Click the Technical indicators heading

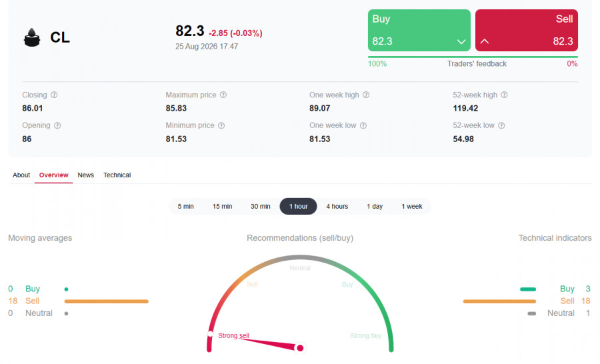coord(555,238)
